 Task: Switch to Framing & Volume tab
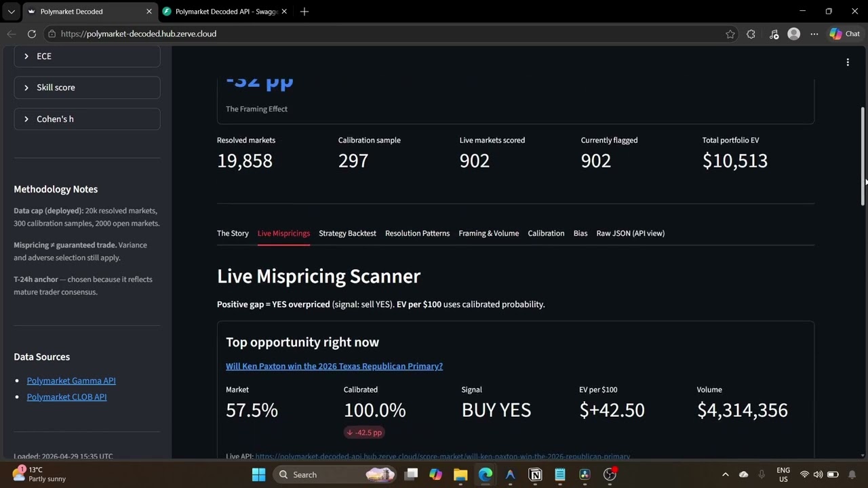[x=488, y=233]
